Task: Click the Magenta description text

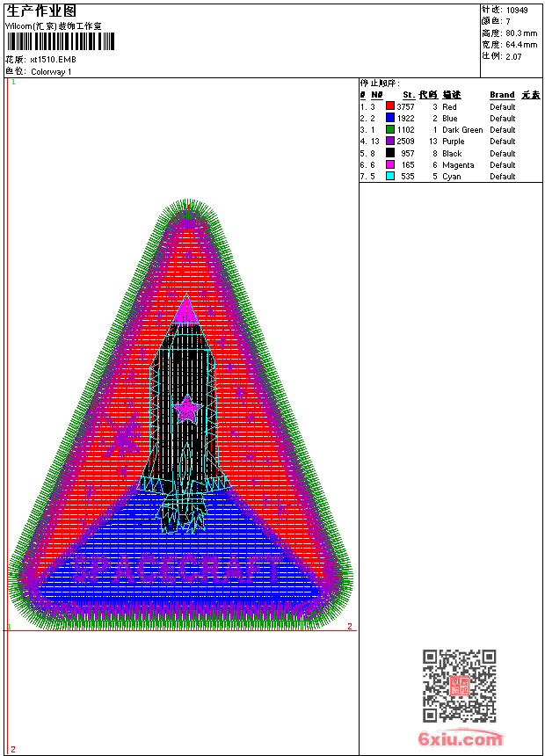Action: point(458,165)
